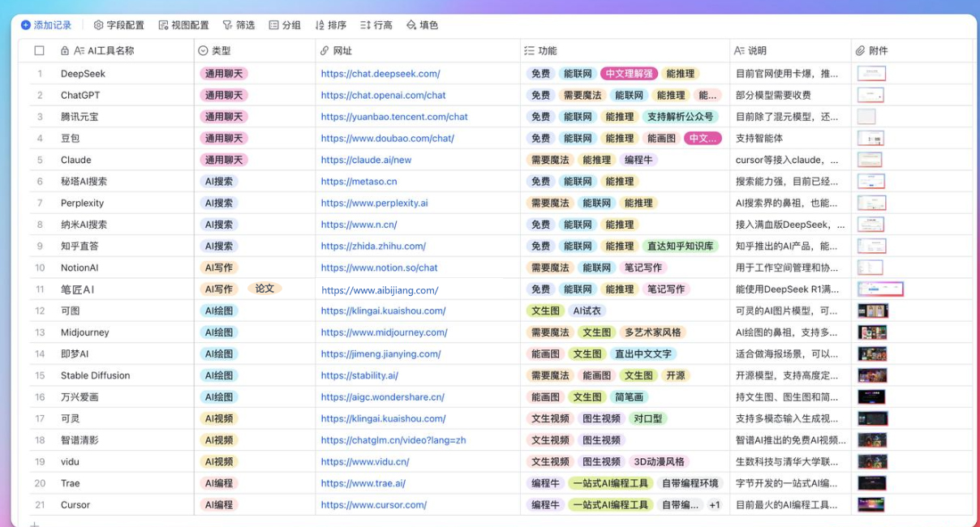Click 中文理解强 tag in DeepSeek row
The image size is (980, 527).
(629, 74)
